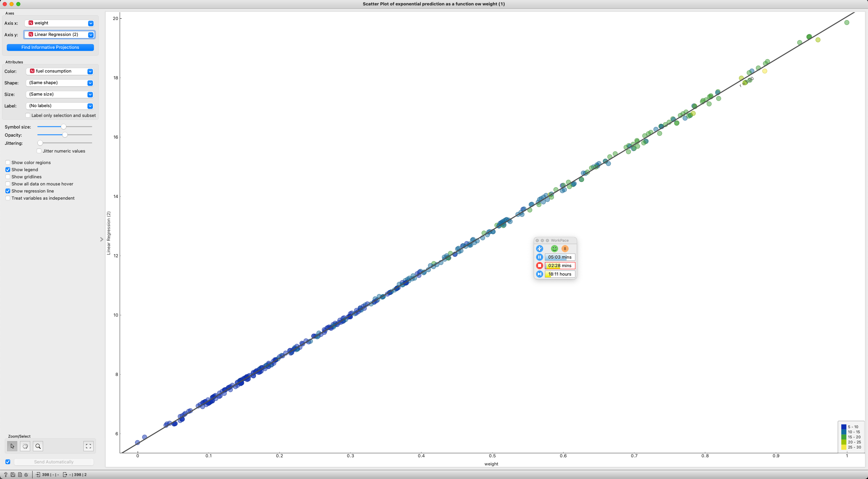Activate the pan hand tool
Screen dimensions: 868x479
coord(25,446)
